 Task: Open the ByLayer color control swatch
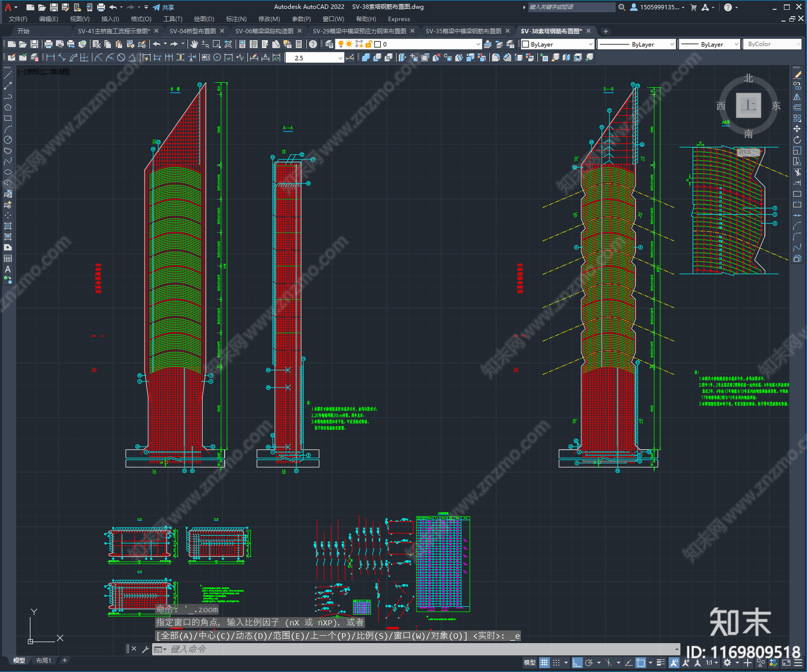pyautogui.click(x=557, y=44)
